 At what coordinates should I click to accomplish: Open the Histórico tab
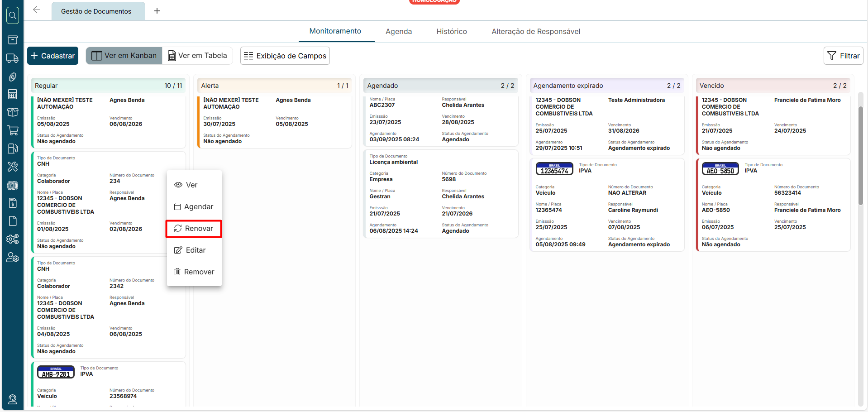tap(452, 32)
